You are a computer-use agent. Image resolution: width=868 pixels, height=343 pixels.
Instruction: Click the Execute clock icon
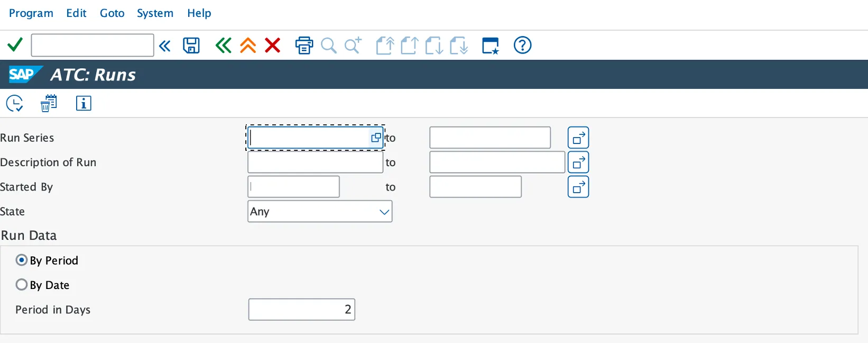coord(14,103)
